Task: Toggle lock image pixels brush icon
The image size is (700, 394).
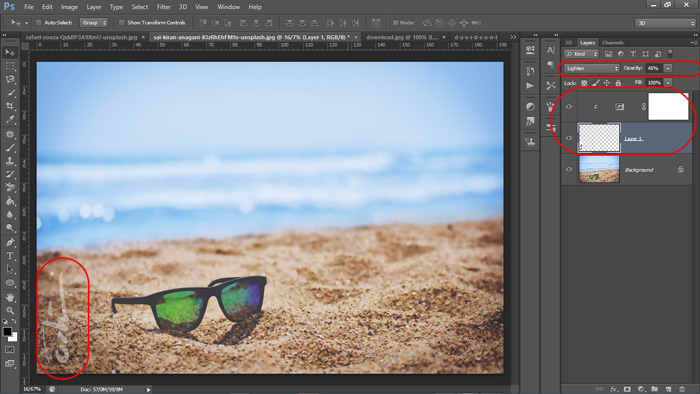Action: pyautogui.click(x=596, y=83)
